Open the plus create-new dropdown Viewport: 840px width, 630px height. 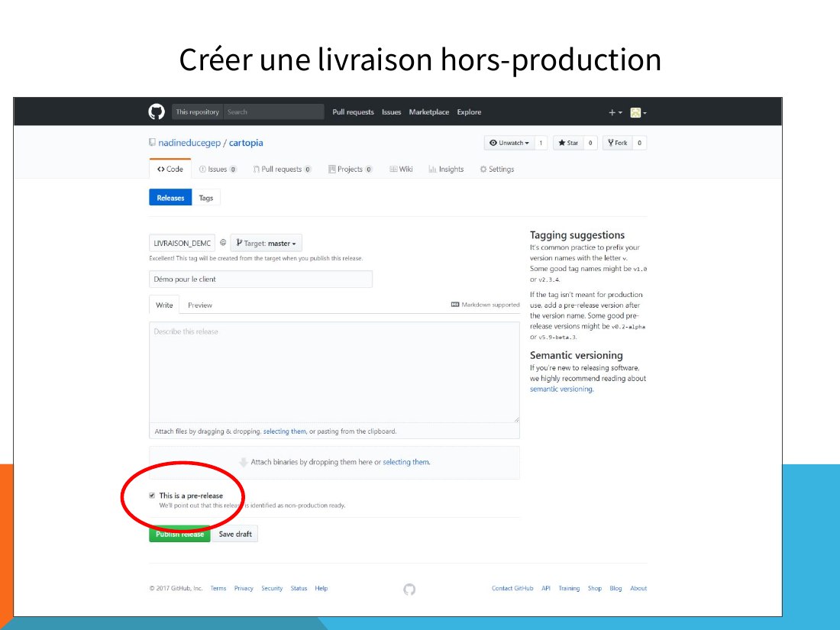click(615, 112)
